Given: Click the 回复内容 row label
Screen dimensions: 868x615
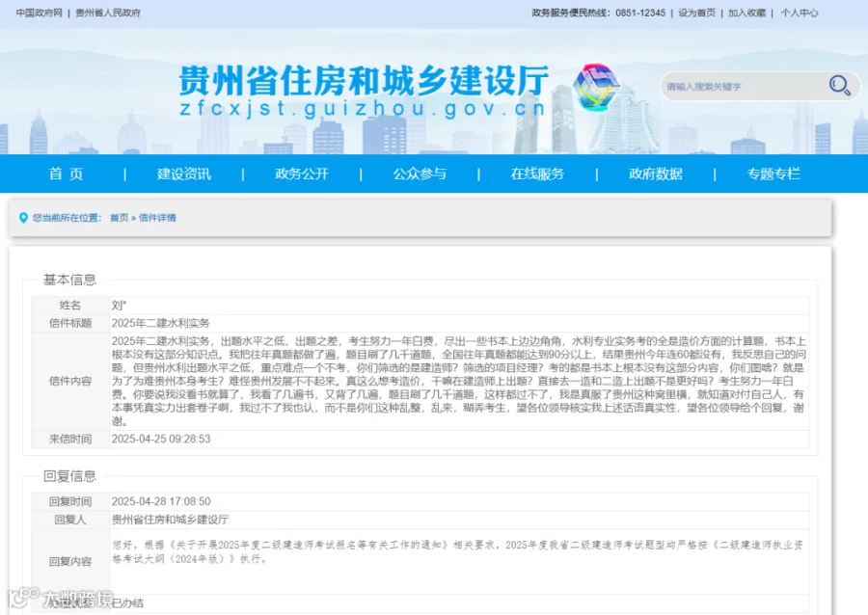Looking at the screenshot, I should (70, 561).
